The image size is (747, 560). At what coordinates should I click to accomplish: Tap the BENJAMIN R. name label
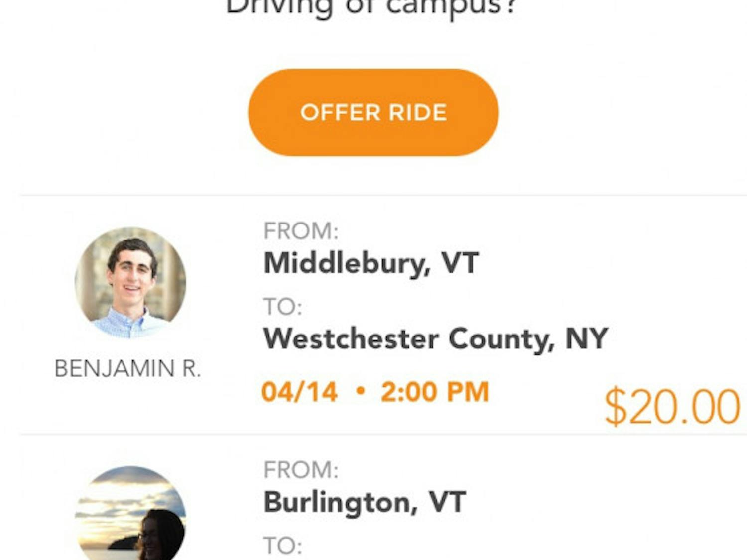coord(127,369)
